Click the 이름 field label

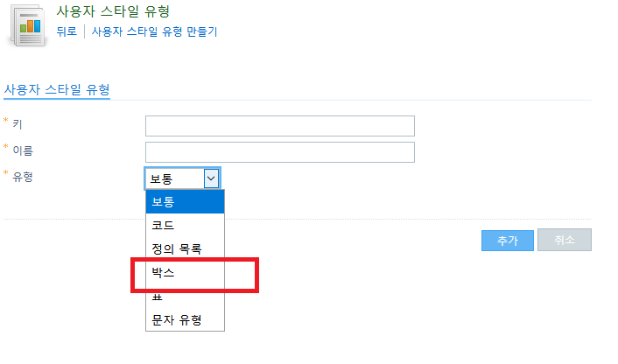click(23, 150)
